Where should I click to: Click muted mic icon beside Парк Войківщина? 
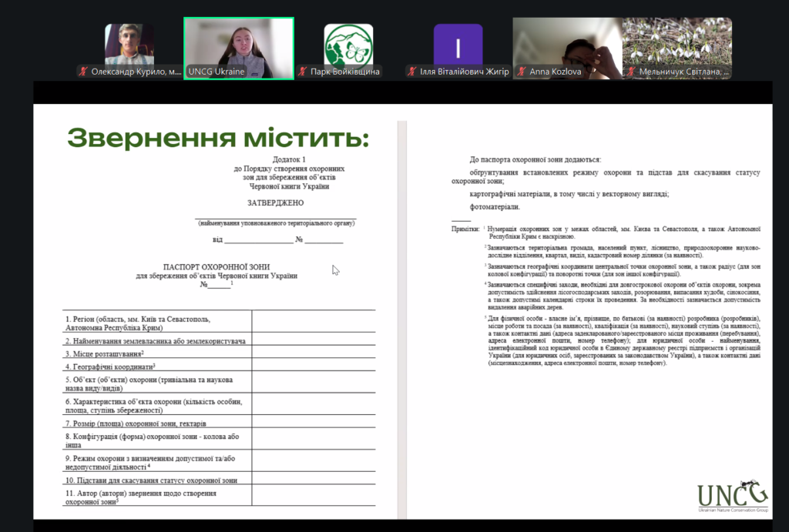[302, 72]
